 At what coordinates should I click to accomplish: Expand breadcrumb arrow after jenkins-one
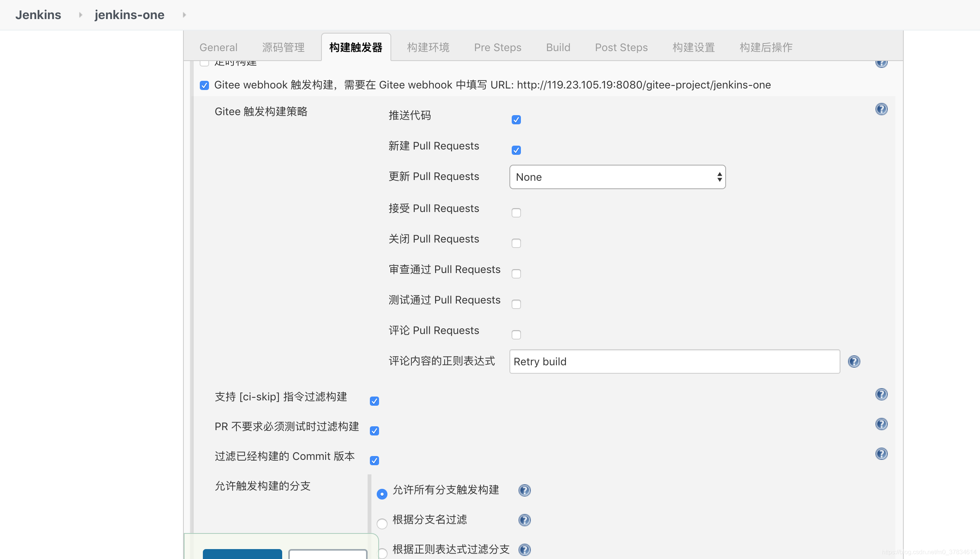point(184,15)
